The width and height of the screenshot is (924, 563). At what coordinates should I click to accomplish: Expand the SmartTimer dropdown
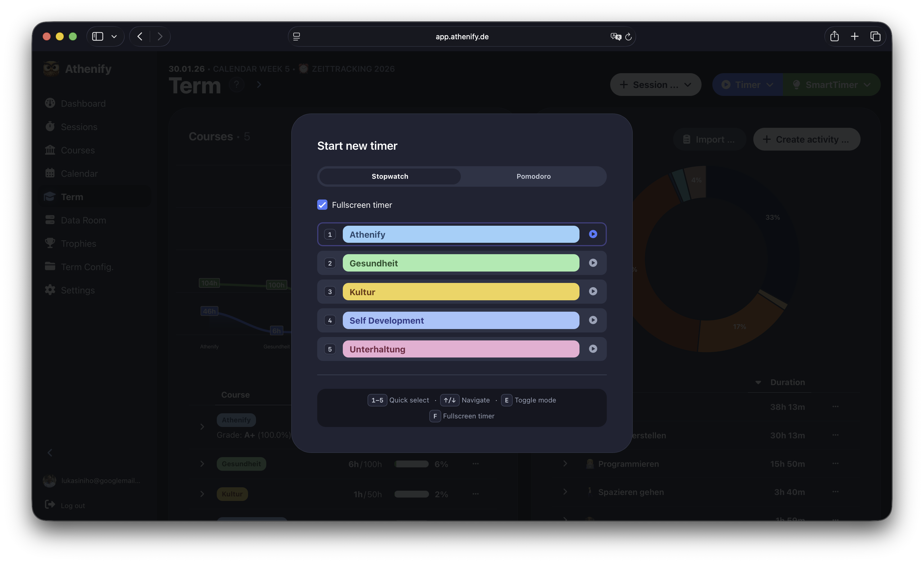tap(832, 85)
